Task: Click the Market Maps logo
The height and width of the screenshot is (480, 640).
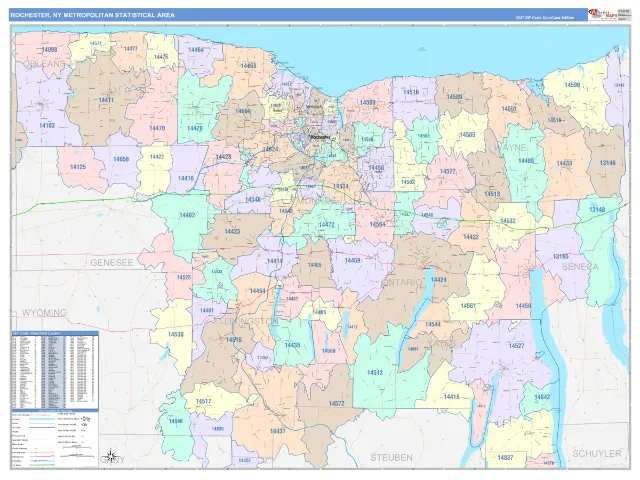Action: [x=602, y=15]
